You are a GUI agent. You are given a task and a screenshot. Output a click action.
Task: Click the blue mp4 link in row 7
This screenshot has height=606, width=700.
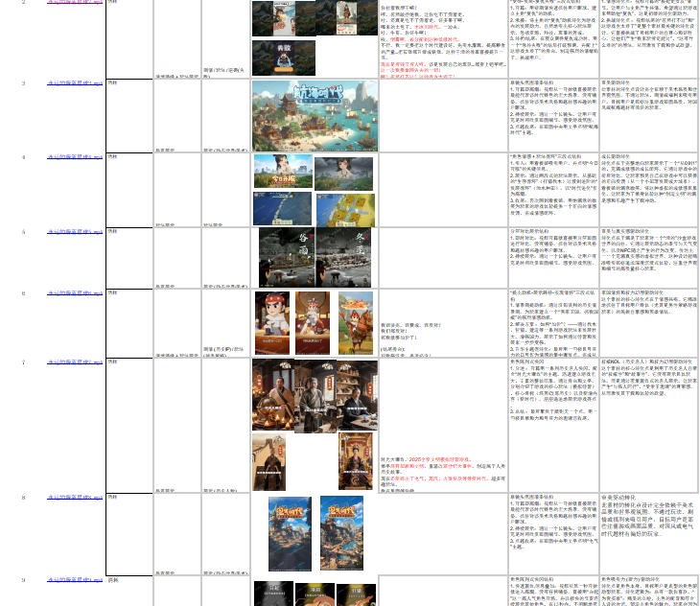click(75, 361)
